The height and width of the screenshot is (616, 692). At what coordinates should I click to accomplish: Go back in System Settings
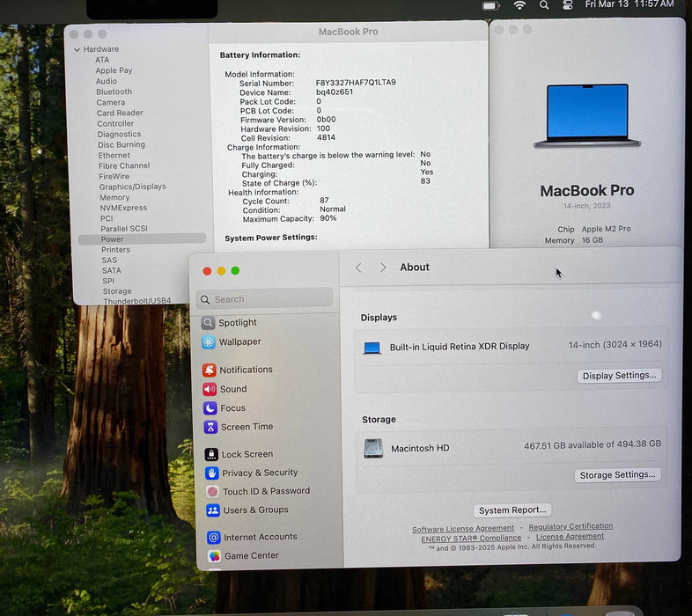pos(359,268)
